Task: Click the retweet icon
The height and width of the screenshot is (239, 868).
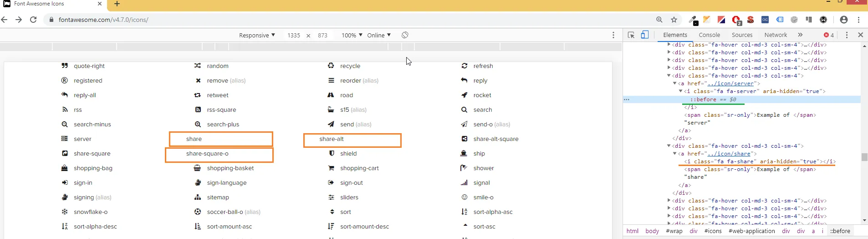Action: [x=197, y=95]
